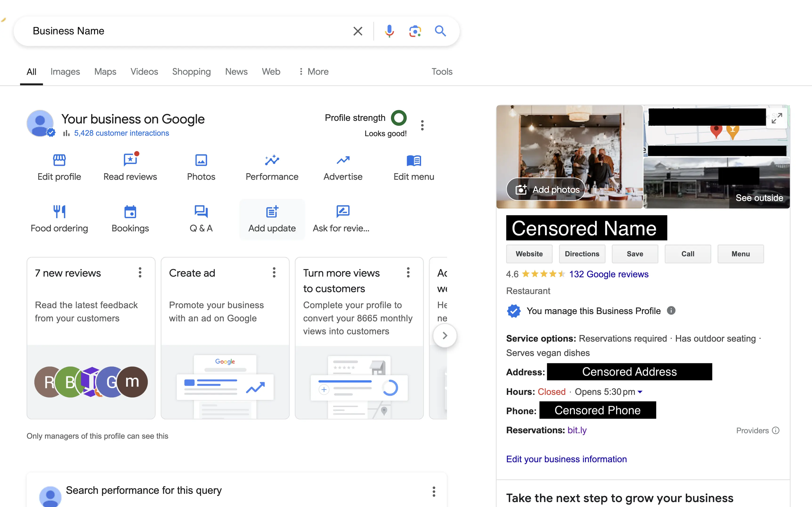Open Read reviews icon
This screenshot has width=812, height=507.
coord(130,160)
